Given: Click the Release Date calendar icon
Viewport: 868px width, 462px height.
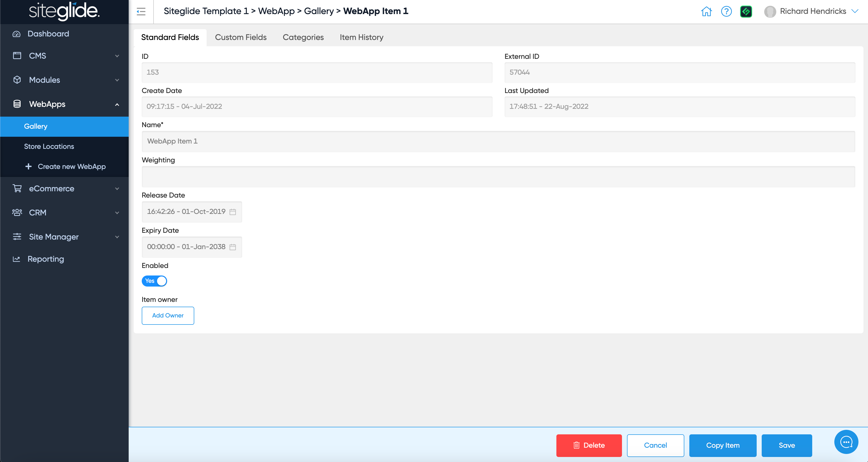Looking at the screenshot, I should point(232,212).
